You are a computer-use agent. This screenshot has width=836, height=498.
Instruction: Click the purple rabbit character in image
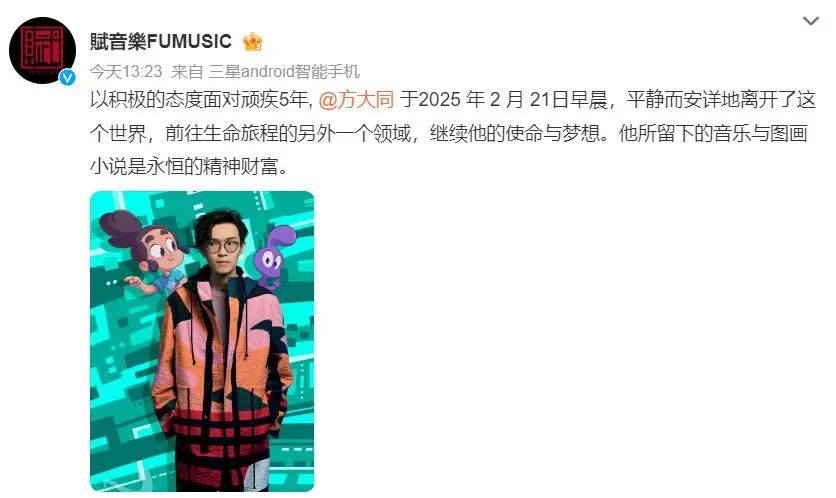[x=272, y=255]
